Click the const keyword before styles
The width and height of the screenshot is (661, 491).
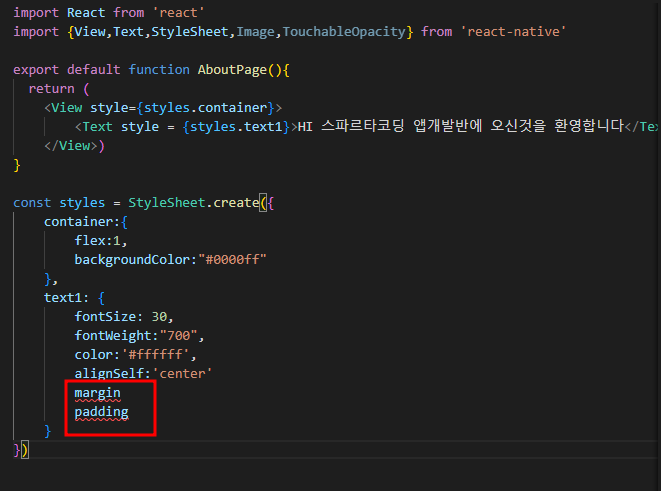32,203
